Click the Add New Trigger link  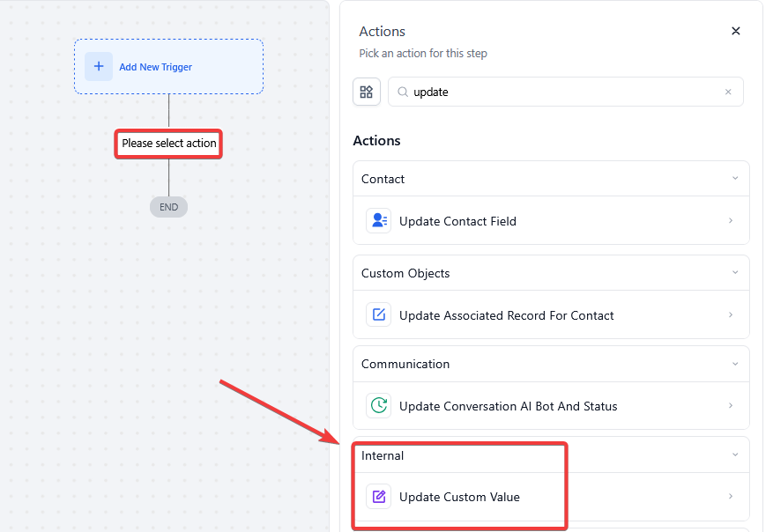156,67
